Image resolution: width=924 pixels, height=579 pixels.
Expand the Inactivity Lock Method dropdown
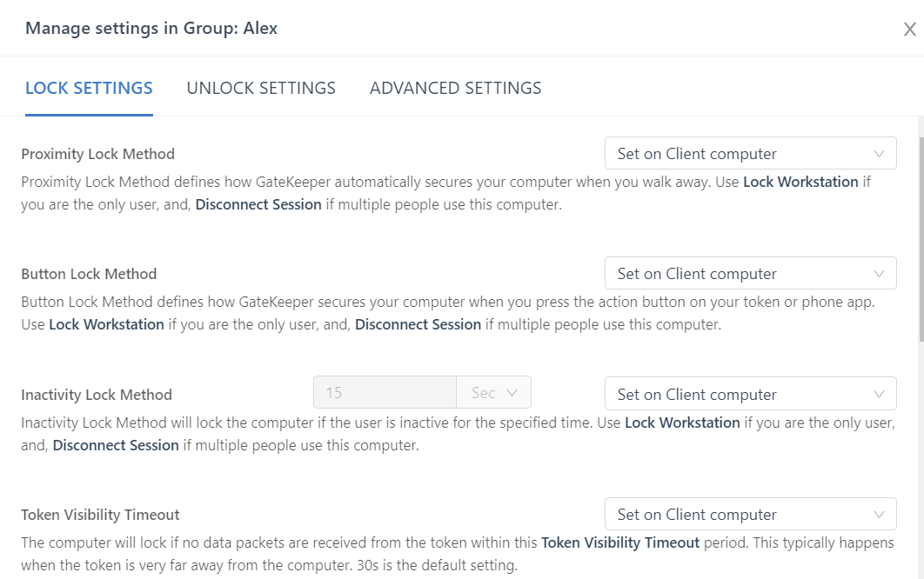740,394
